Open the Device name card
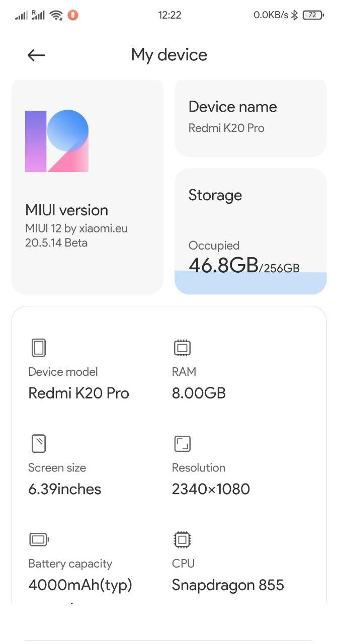This screenshot has height=644, width=338. [x=250, y=118]
